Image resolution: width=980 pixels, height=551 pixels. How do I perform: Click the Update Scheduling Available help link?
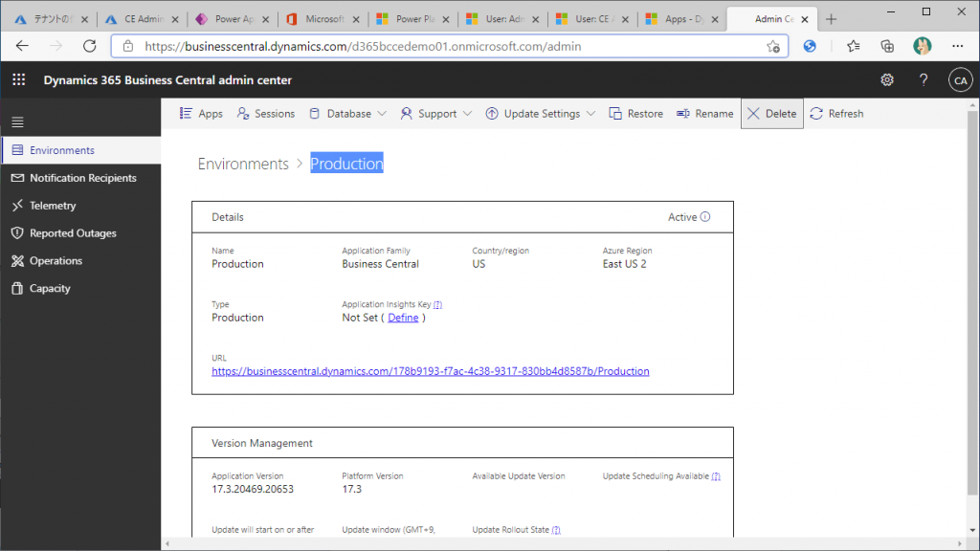click(716, 476)
